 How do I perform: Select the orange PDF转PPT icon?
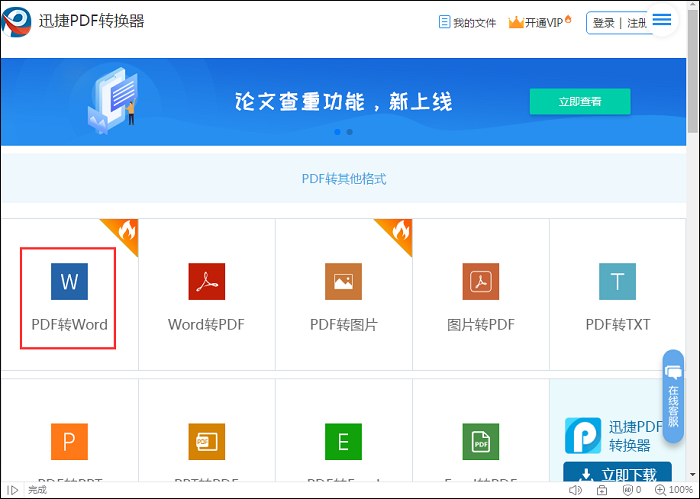(69, 441)
